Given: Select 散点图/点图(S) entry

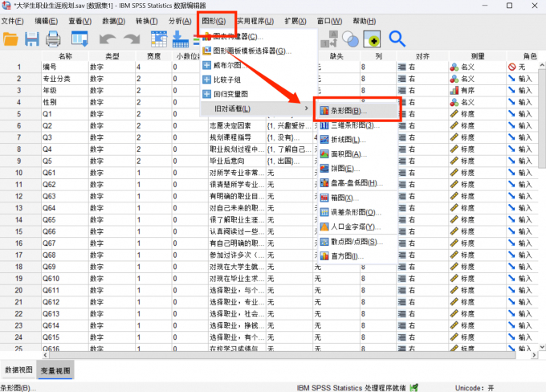Looking at the screenshot, I should point(357,242).
